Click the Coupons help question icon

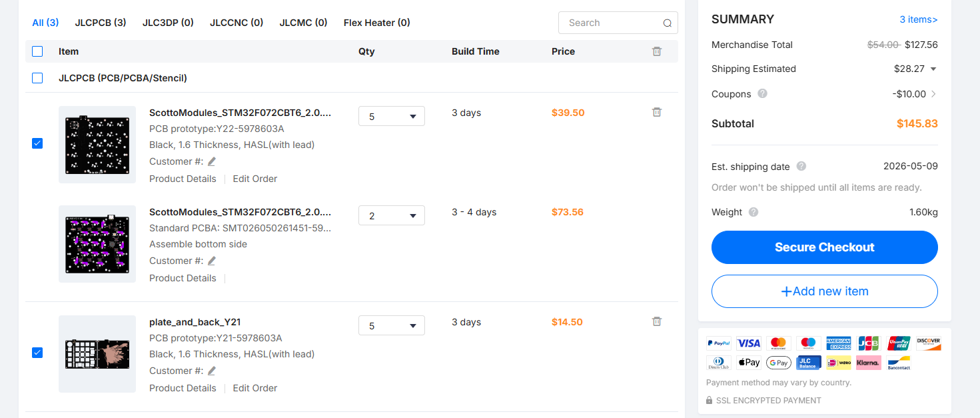pyautogui.click(x=762, y=93)
